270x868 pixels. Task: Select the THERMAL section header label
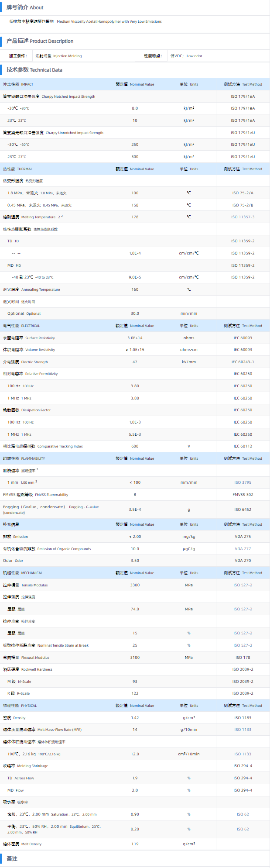17,169
